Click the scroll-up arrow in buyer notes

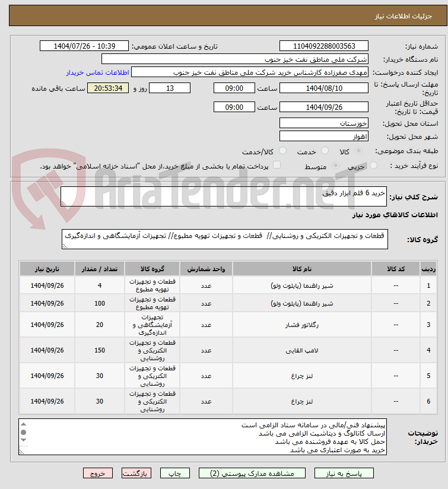23,424
